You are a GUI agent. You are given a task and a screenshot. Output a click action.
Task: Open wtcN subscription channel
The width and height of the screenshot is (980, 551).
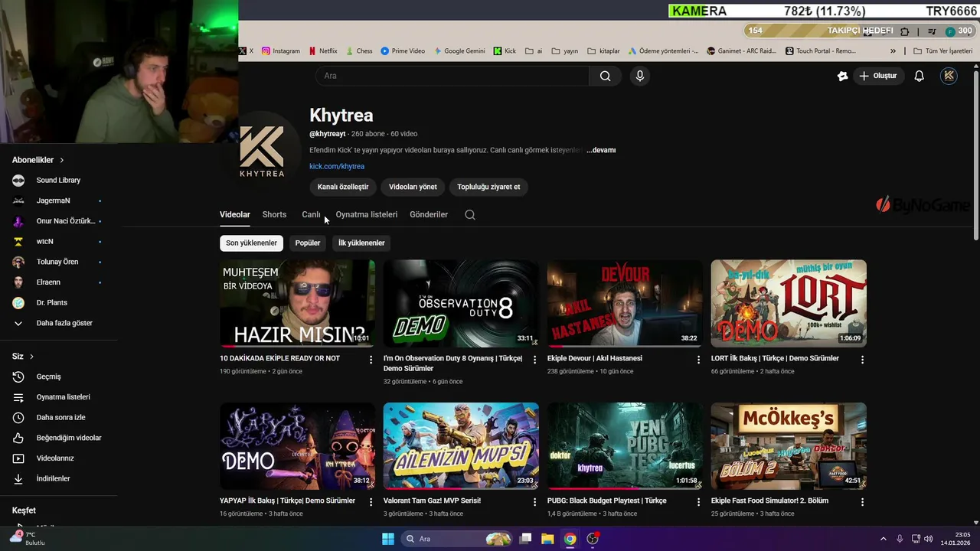point(45,241)
